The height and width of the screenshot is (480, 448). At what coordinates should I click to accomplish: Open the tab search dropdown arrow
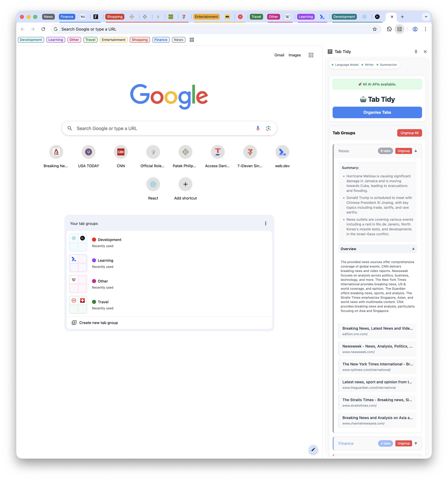[426, 17]
